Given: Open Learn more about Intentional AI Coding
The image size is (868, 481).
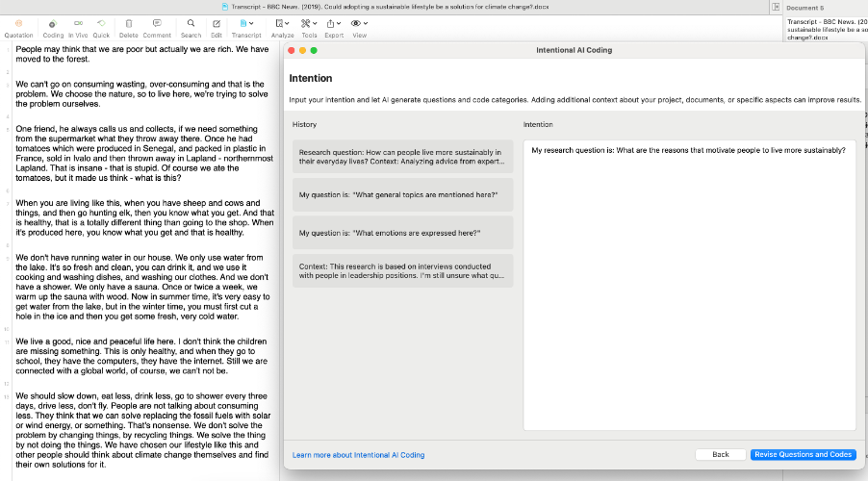Looking at the screenshot, I should tap(358, 455).
